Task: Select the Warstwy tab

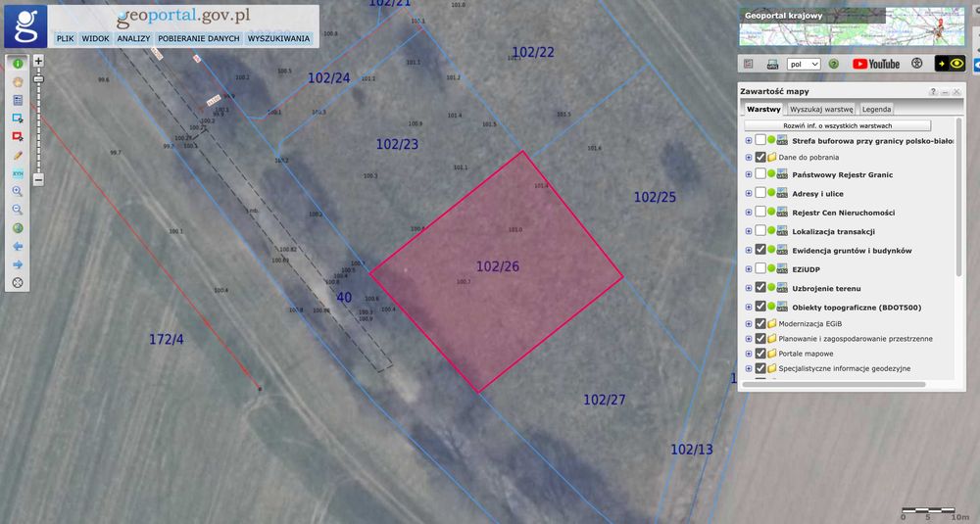Action: (763, 109)
